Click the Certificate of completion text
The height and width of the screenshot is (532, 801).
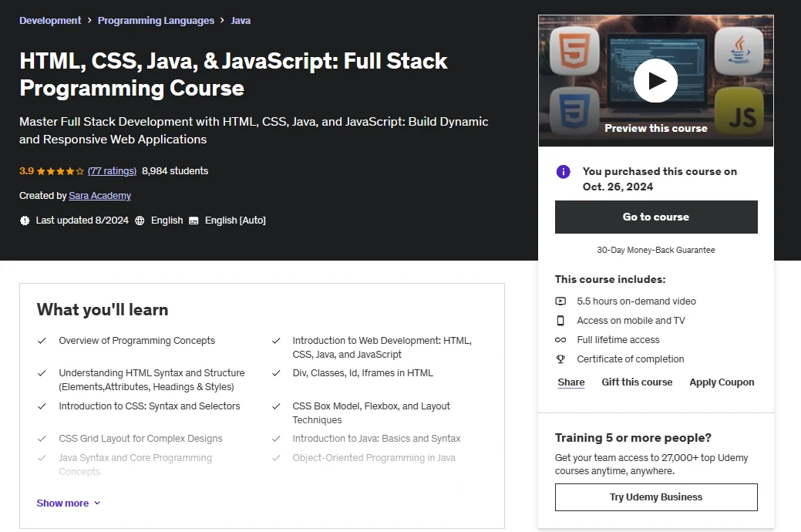[x=631, y=359]
